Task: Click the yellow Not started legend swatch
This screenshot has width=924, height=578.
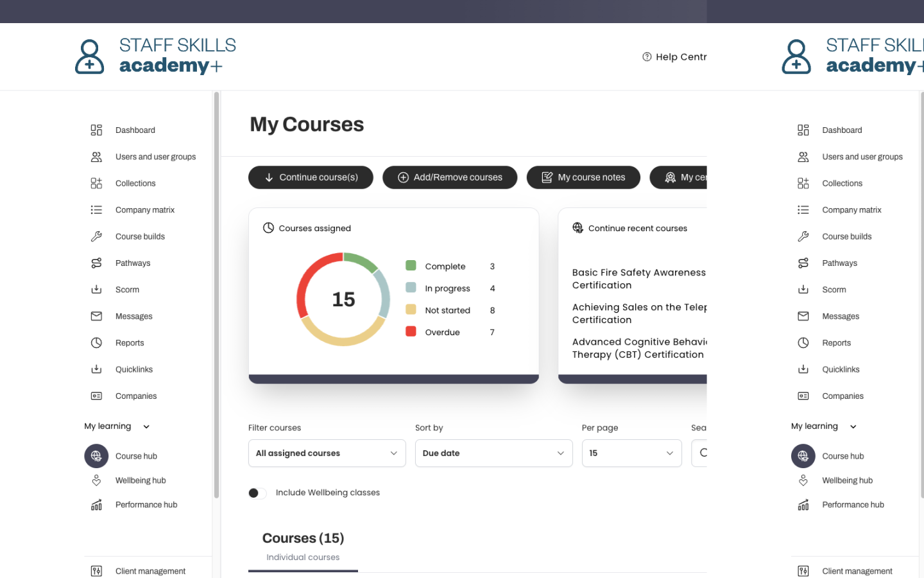Action: tap(411, 310)
